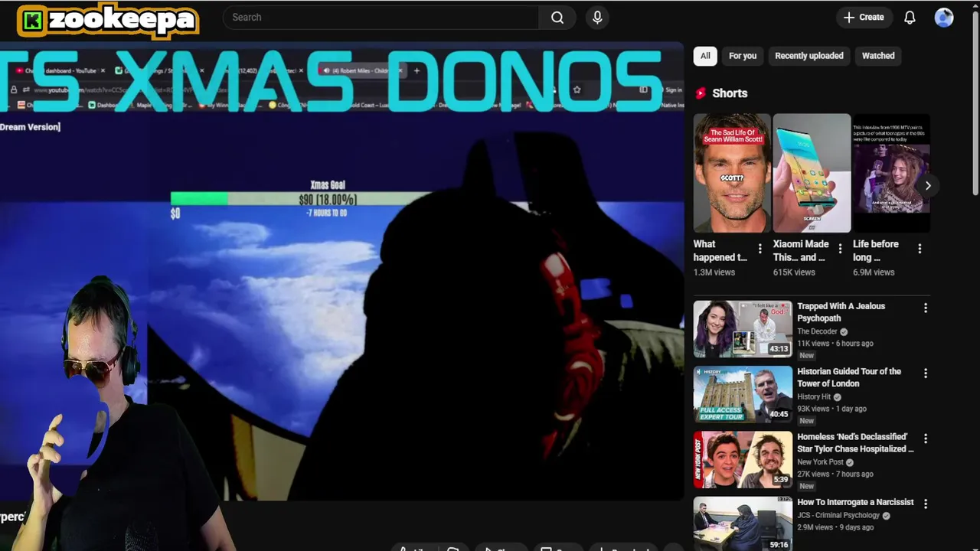This screenshot has height=551, width=980.
Task: Open options for 'Life before long' short
Action: [920, 249]
